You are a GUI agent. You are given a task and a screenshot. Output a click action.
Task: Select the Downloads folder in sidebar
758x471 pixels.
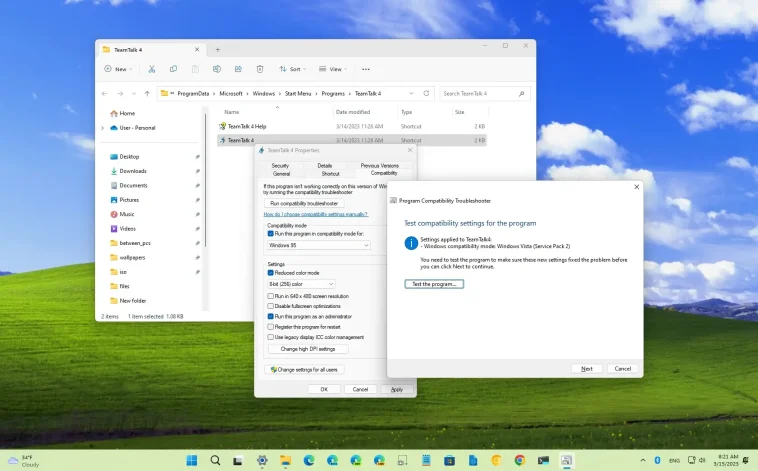[x=133, y=171]
